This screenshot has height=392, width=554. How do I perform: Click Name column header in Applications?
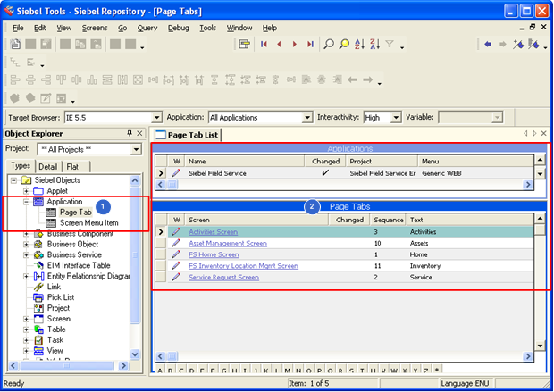pyautogui.click(x=245, y=161)
